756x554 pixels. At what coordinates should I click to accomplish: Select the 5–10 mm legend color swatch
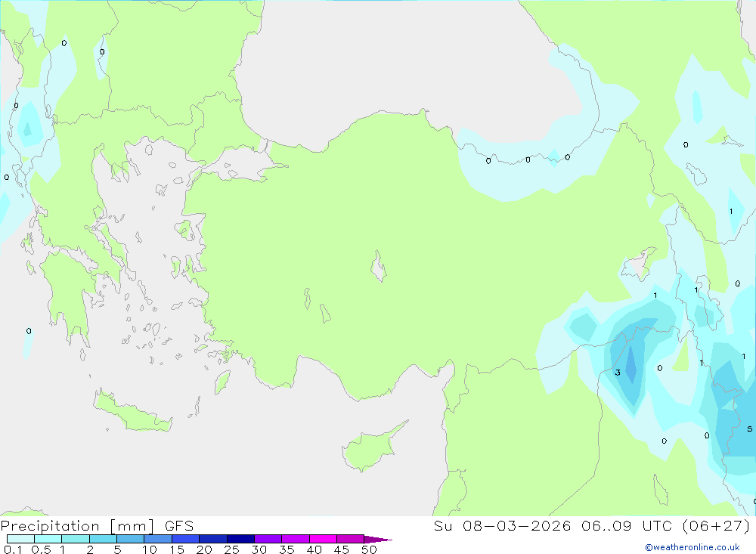tap(130, 539)
